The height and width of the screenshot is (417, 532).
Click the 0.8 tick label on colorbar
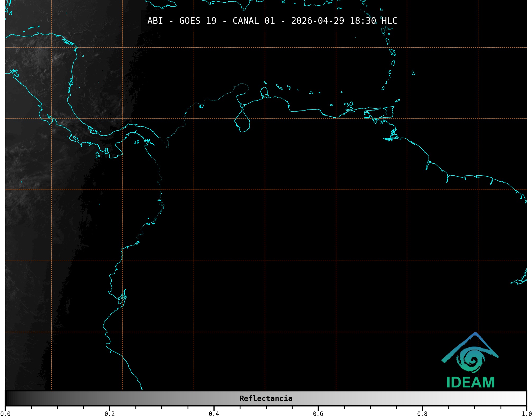pos(422,414)
